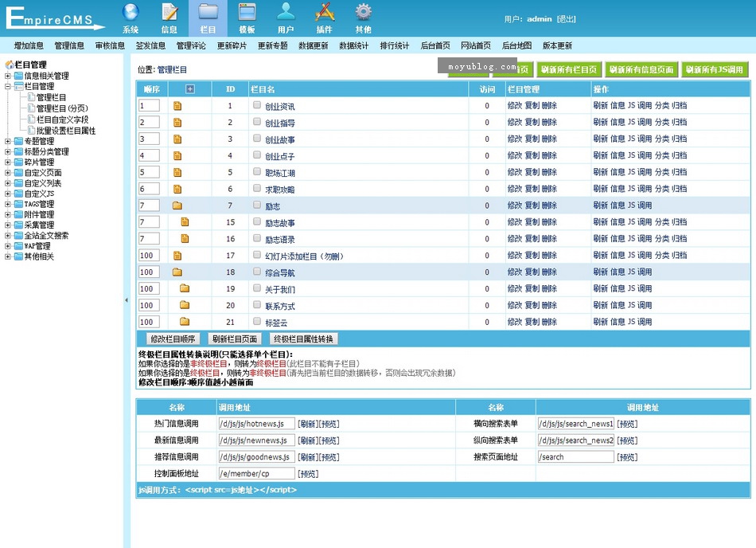Image resolution: width=756 pixels, height=548 pixels.
Task: Open 更新碎片 in the submenu bar
Action: click(x=232, y=46)
